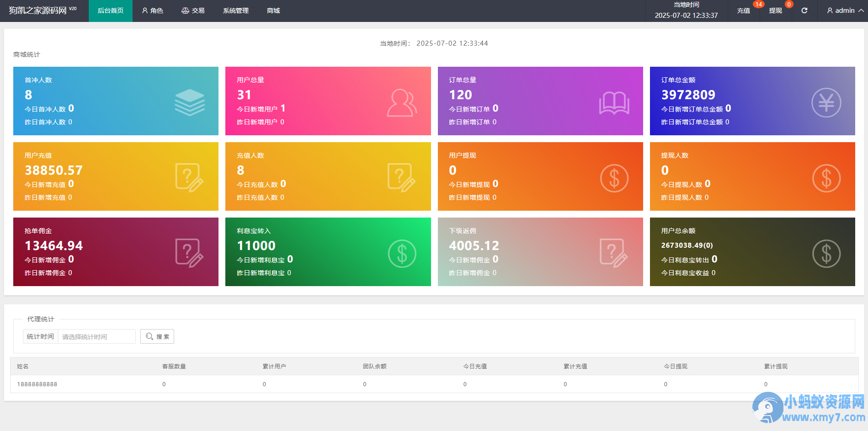The width and height of the screenshot is (868, 431).
Task: Click the refresh icon in top bar
Action: 804,11
